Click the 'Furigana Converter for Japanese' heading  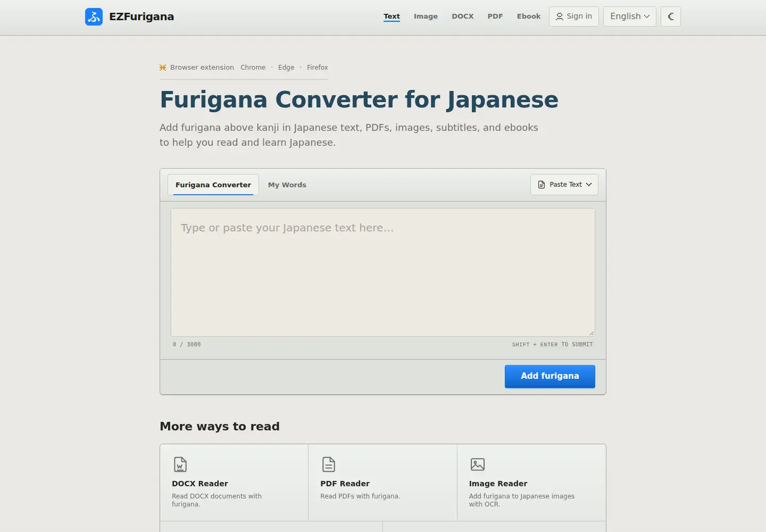tap(359, 99)
